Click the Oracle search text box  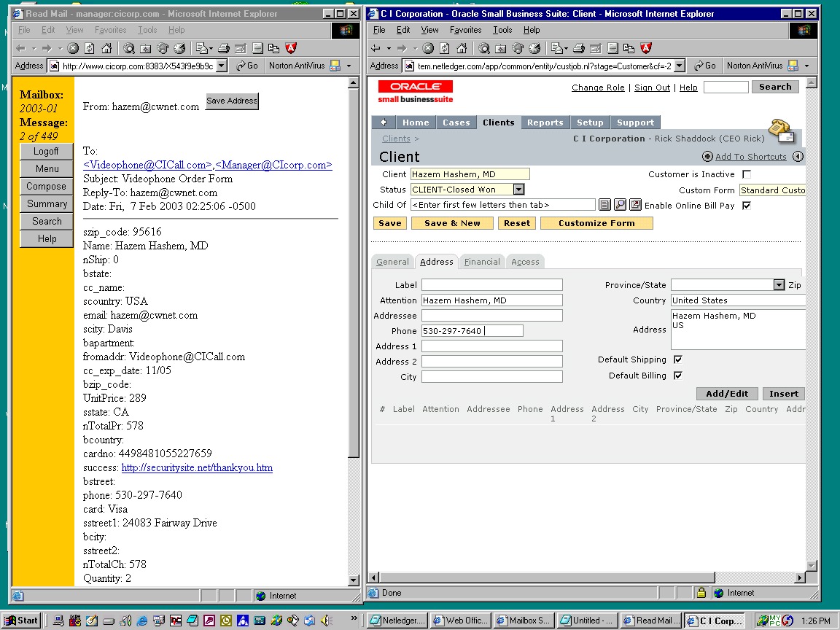pos(726,87)
